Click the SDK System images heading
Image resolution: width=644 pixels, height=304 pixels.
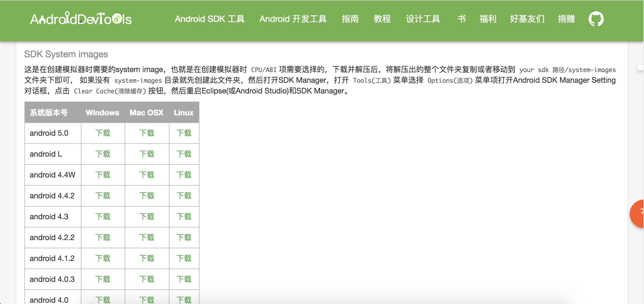[x=66, y=54]
